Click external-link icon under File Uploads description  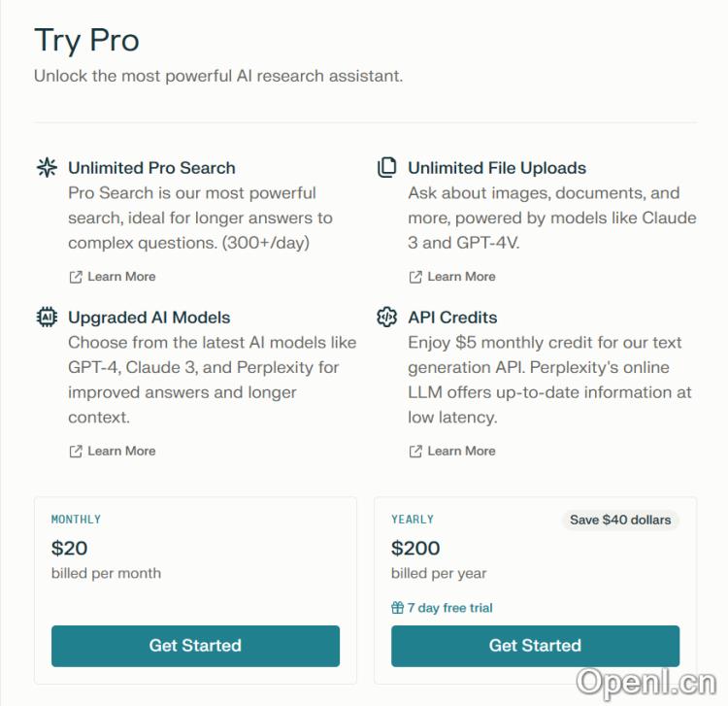pos(415,277)
